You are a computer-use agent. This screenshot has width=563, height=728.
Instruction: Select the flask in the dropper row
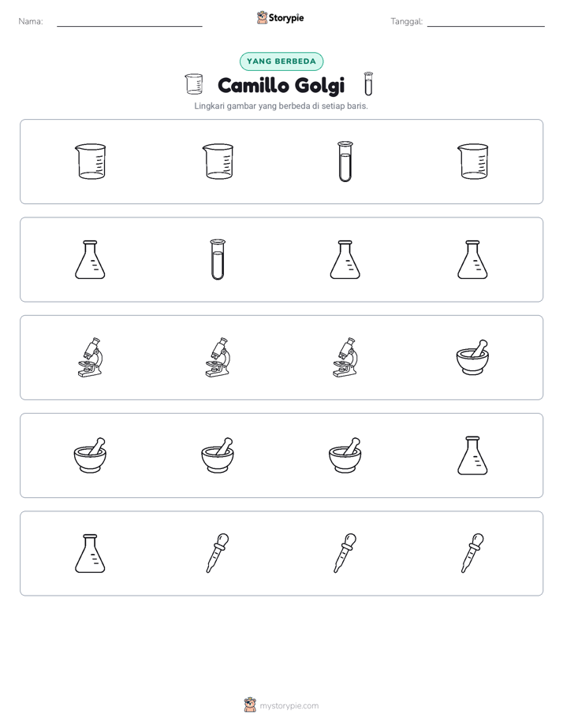[x=90, y=553]
